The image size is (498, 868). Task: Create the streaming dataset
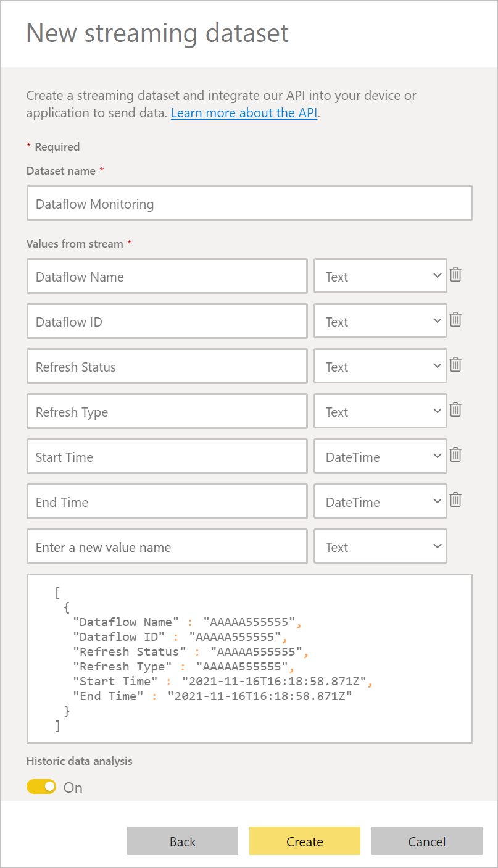tap(305, 841)
